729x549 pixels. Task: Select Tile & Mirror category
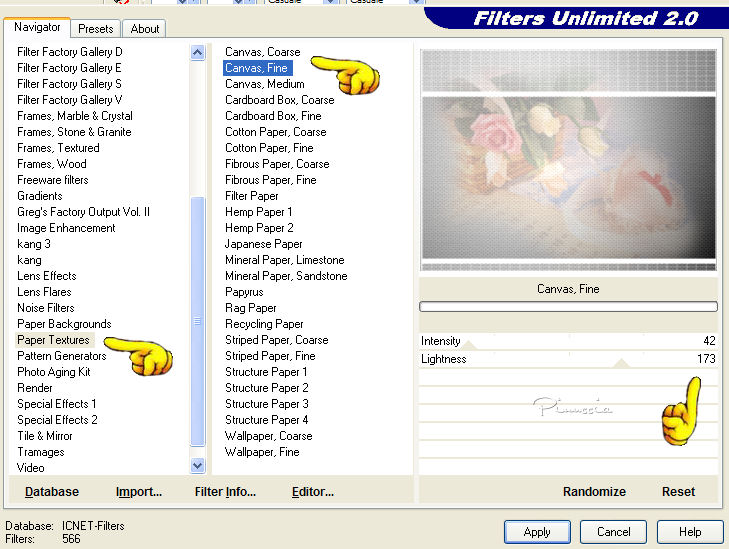pyautogui.click(x=45, y=436)
